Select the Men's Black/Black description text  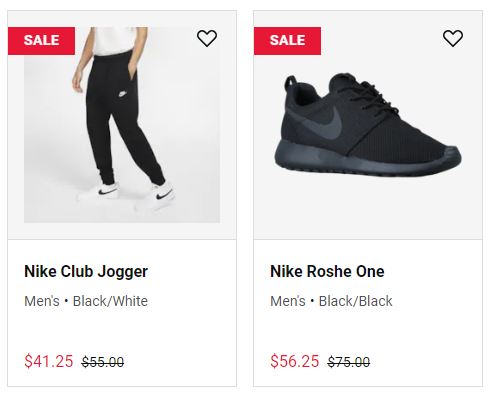(331, 301)
